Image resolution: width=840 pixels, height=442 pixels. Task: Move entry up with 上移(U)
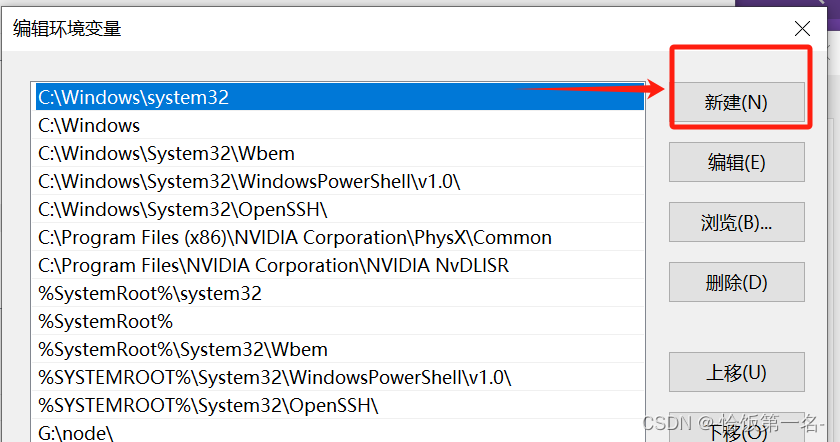point(737,372)
